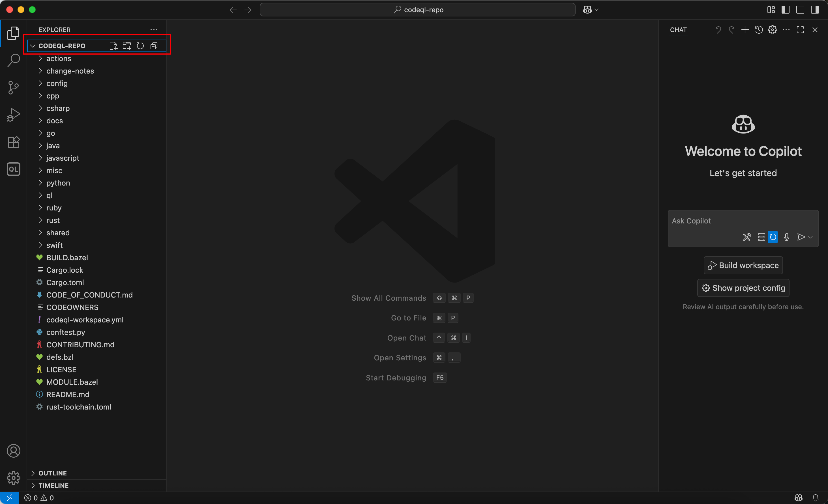Open the Search view icon
This screenshot has width=828, height=504.
(14, 61)
